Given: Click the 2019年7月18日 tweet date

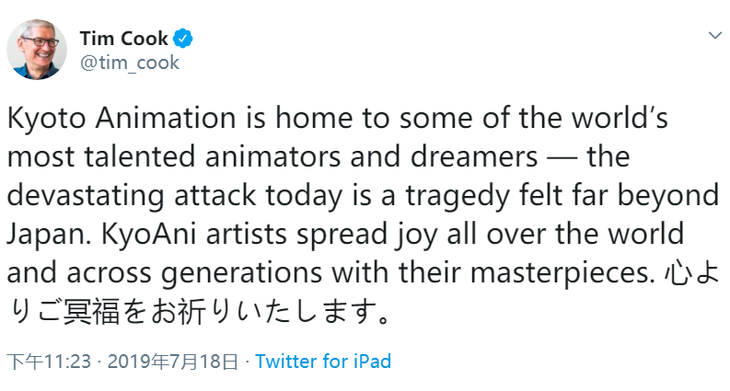Looking at the screenshot, I should pyautogui.click(x=173, y=361).
